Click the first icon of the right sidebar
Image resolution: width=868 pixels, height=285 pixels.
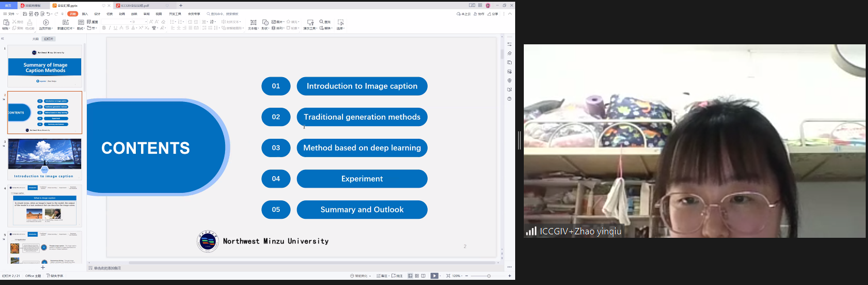click(509, 44)
